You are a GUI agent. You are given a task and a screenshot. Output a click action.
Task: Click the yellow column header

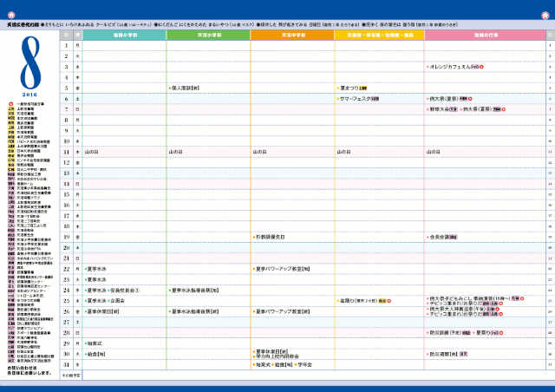click(x=380, y=35)
